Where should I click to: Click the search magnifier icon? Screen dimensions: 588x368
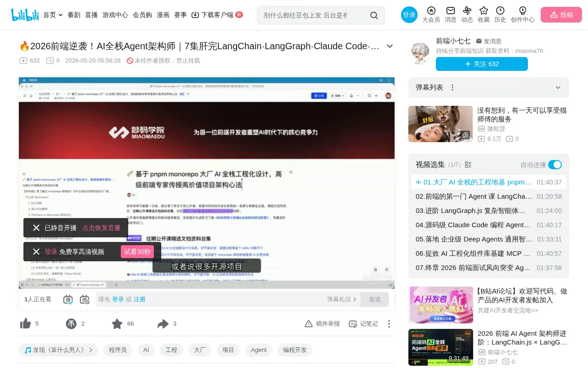[x=374, y=15]
